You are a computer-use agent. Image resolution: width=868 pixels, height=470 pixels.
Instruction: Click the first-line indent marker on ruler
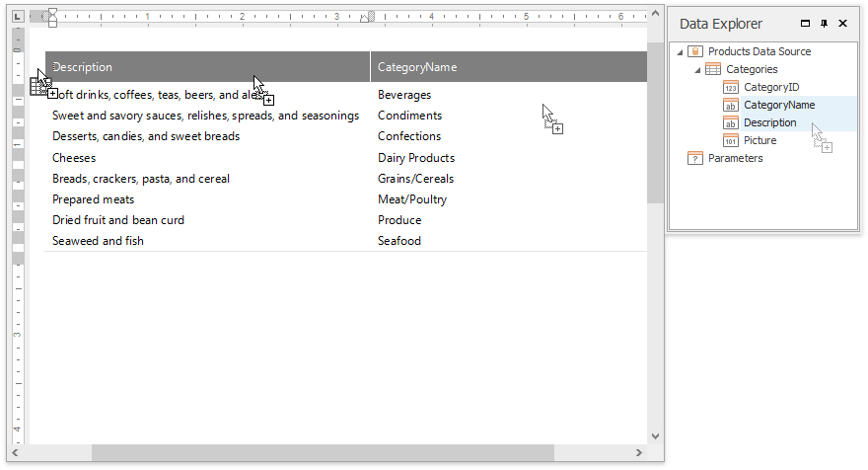[x=52, y=12]
